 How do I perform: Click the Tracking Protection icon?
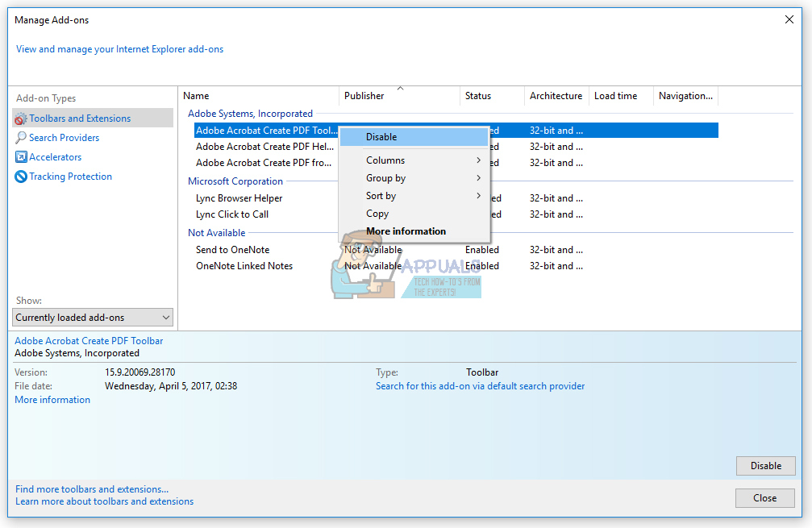tap(21, 177)
